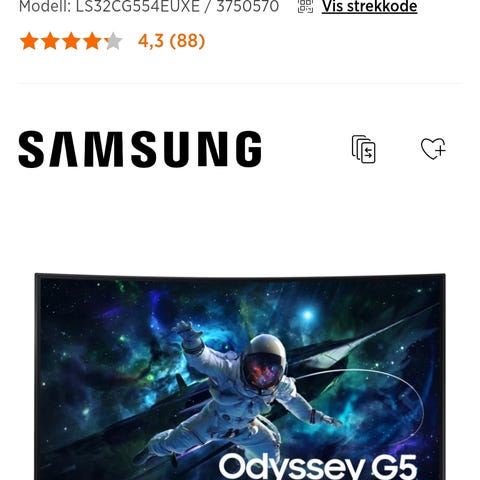Click the first orange rating star
480x480 pixels.
[29, 41]
